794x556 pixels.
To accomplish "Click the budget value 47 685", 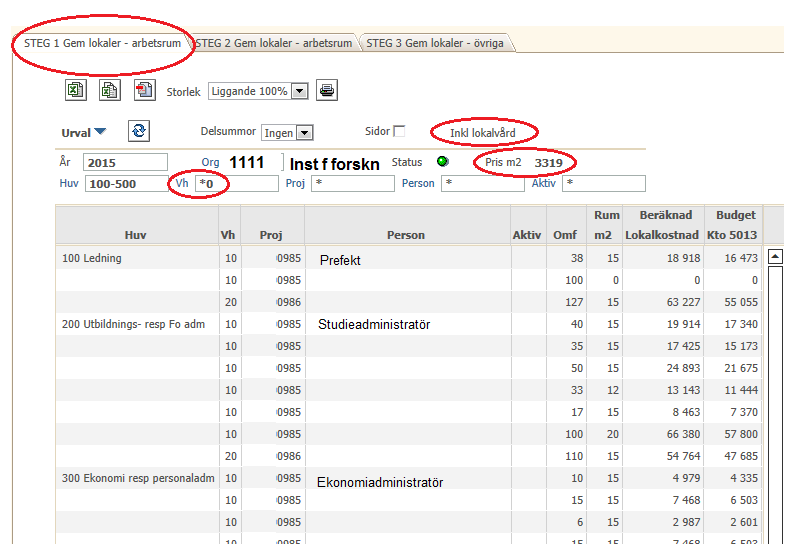I will (x=741, y=456).
